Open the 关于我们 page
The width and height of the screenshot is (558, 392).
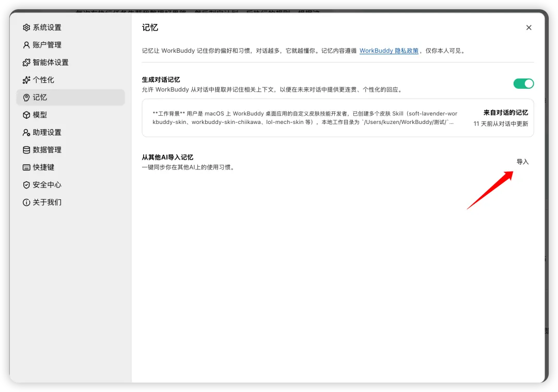[x=70, y=202]
